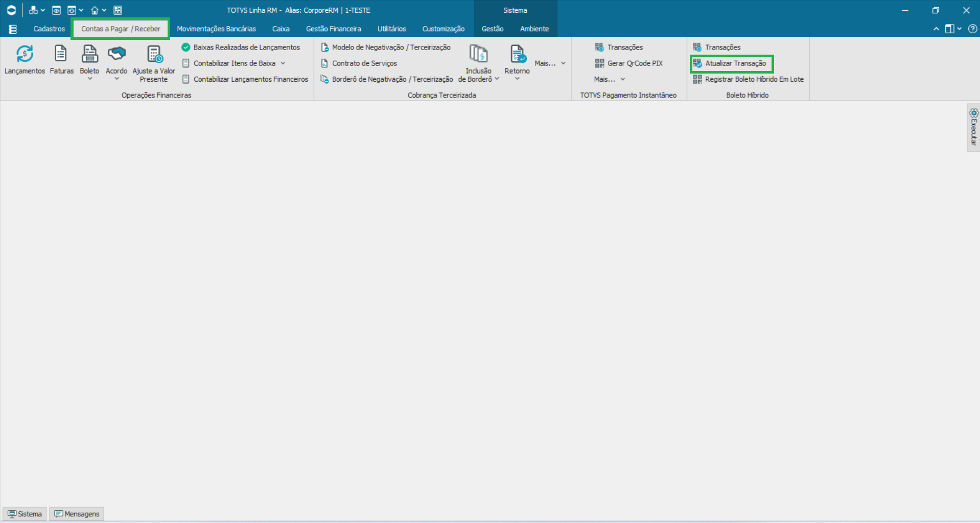The height and width of the screenshot is (523, 980).
Task: Expand the Inclusão de Borderô dropdown arrow
Action: (497, 79)
